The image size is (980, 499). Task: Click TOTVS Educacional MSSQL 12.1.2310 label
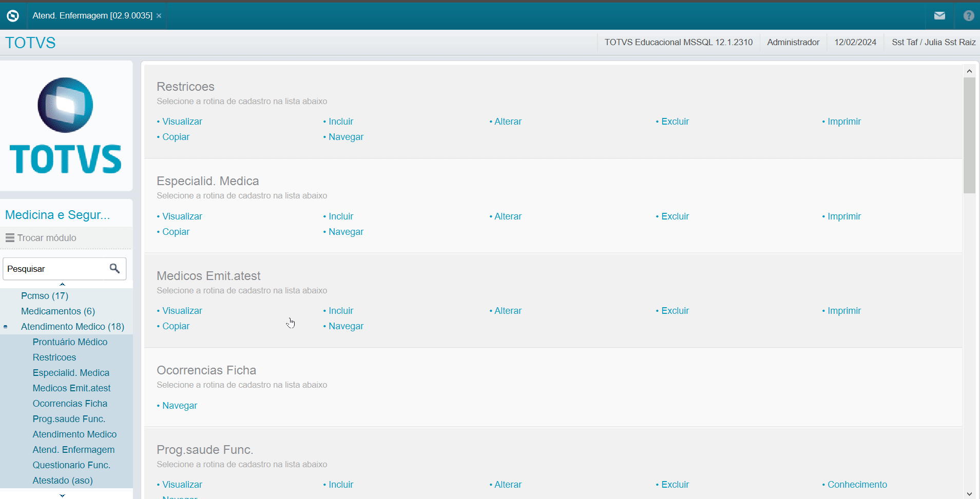pyautogui.click(x=678, y=42)
